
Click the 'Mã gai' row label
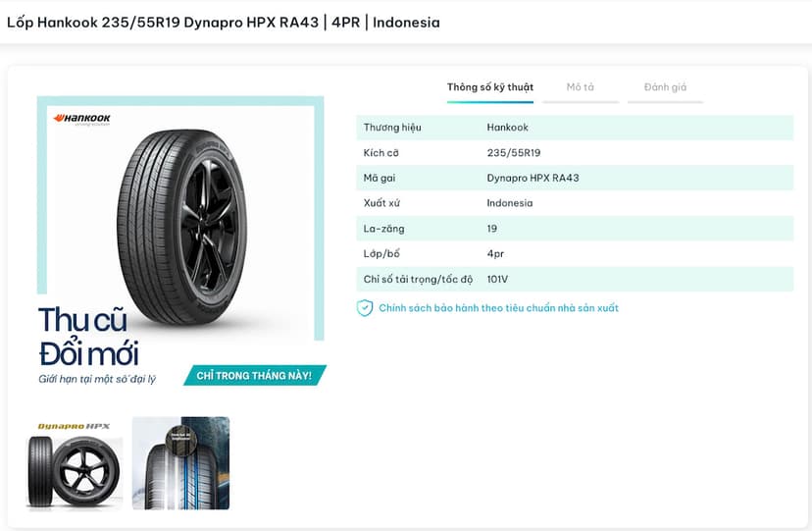pyautogui.click(x=380, y=179)
